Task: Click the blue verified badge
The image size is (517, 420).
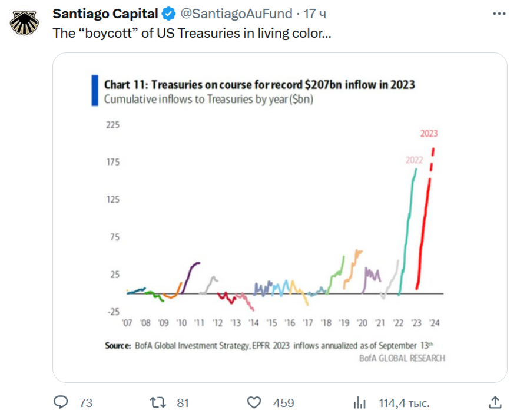Action: pyautogui.click(x=168, y=14)
